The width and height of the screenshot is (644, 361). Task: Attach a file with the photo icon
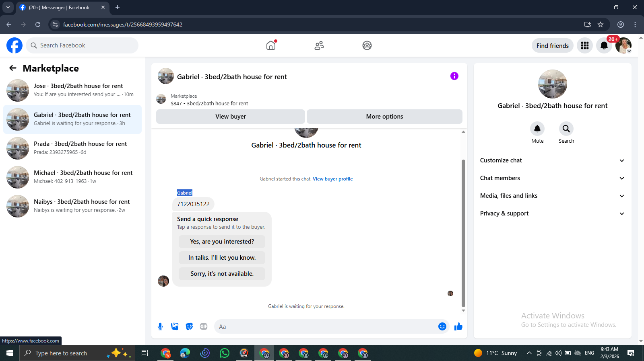coord(175,326)
